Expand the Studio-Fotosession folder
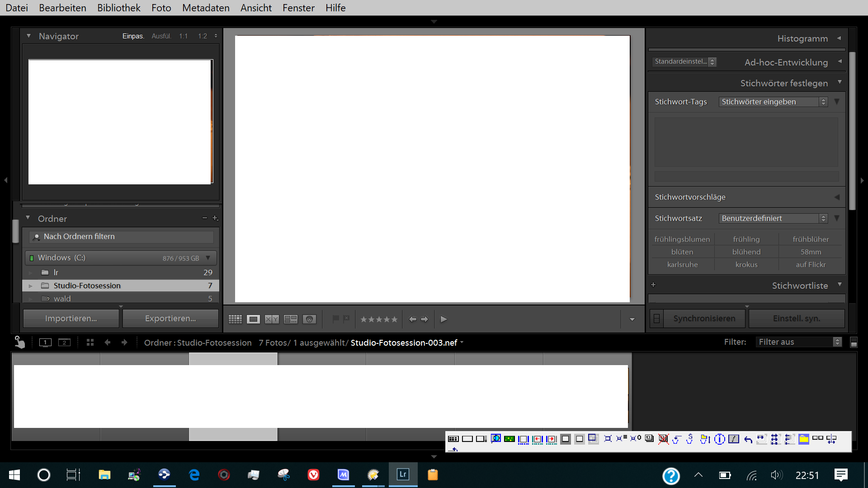 pos(30,286)
